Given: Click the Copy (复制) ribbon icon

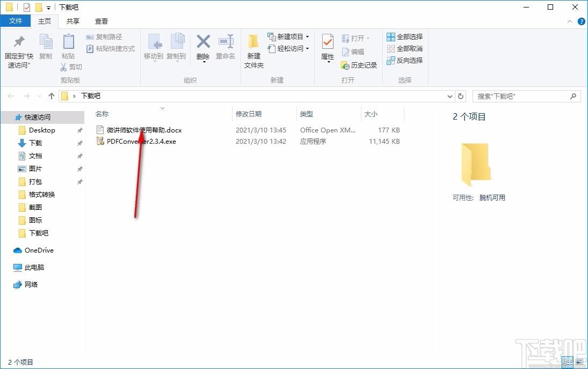Looking at the screenshot, I should point(46,42).
